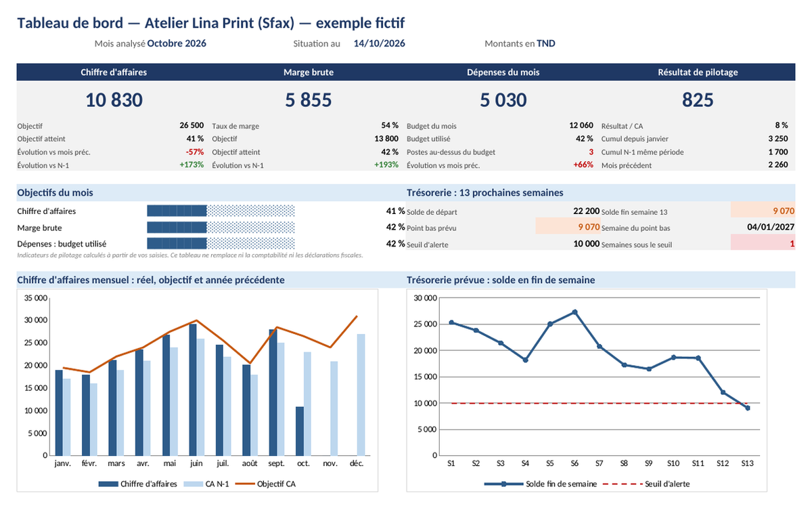Select the 'Taux de marge' value '54 %'
The height and width of the screenshot is (508, 812).
[x=390, y=125]
